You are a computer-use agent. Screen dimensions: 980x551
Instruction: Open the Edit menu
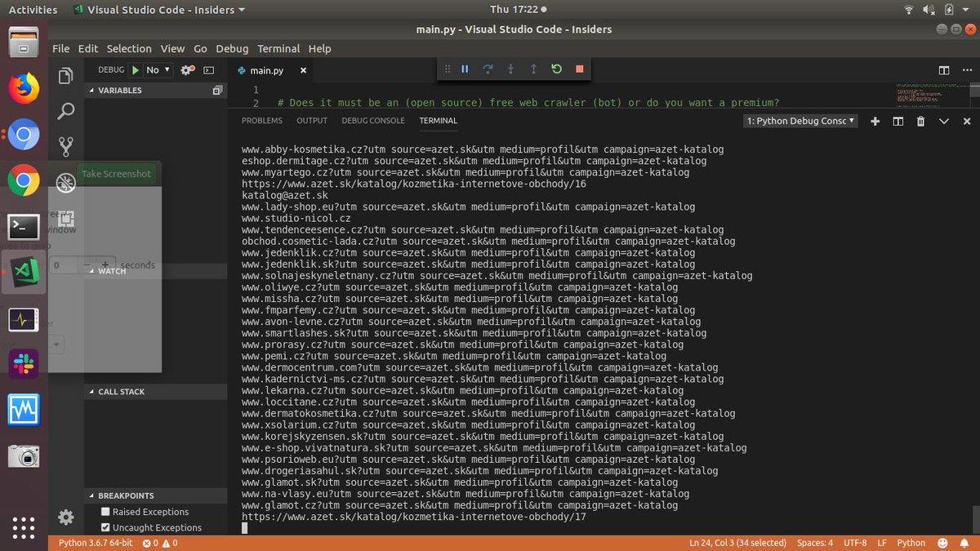pyautogui.click(x=88, y=49)
